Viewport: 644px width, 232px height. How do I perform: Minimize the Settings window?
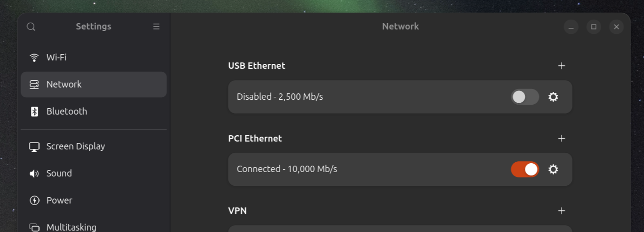click(x=571, y=27)
